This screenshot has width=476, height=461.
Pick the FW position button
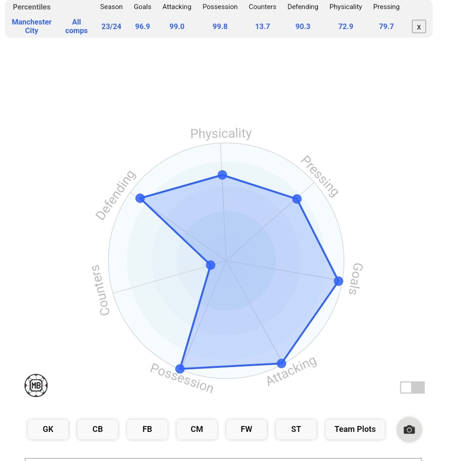[246, 429]
